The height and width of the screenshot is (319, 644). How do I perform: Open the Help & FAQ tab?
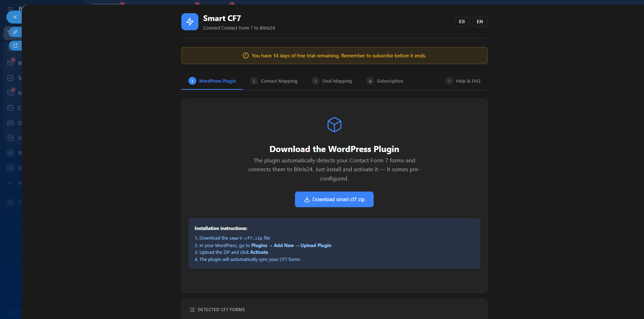(463, 81)
